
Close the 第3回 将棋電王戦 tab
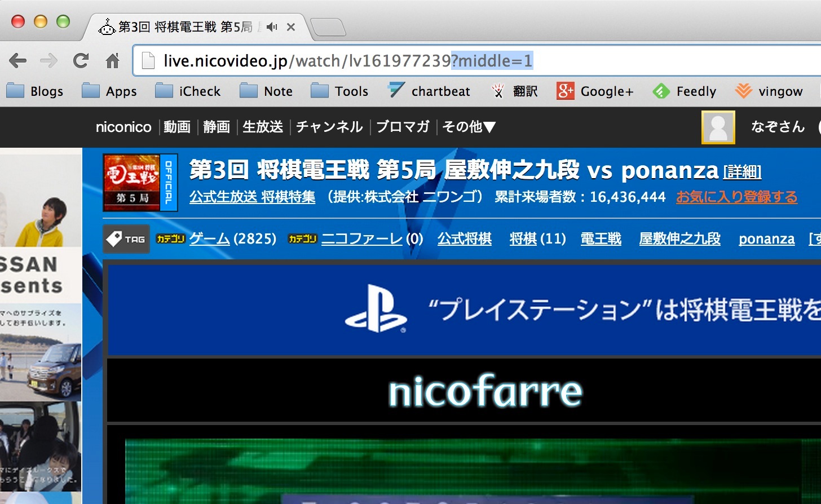tap(291, 26)
